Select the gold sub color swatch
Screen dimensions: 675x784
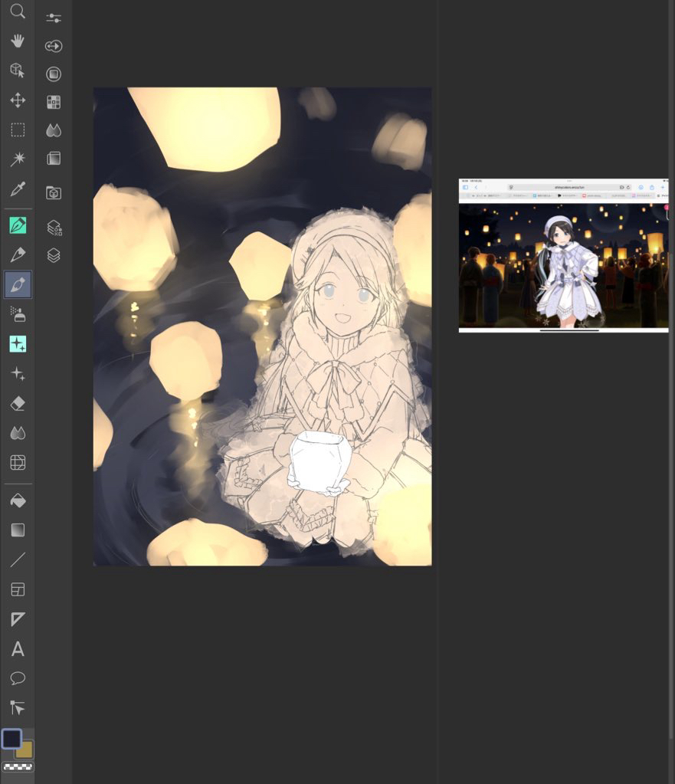click(25, 750)
